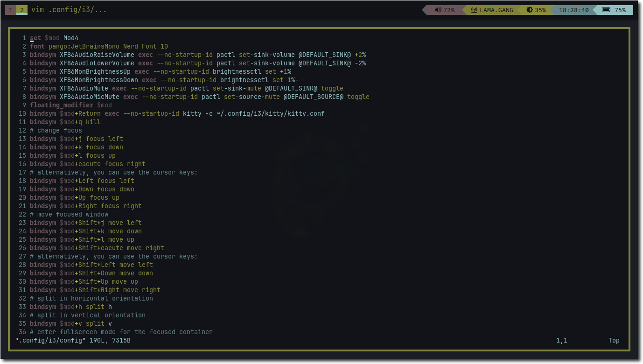
Task: Click the '$mod+Shift+j move left' line
Action: [x=86, y=223]
